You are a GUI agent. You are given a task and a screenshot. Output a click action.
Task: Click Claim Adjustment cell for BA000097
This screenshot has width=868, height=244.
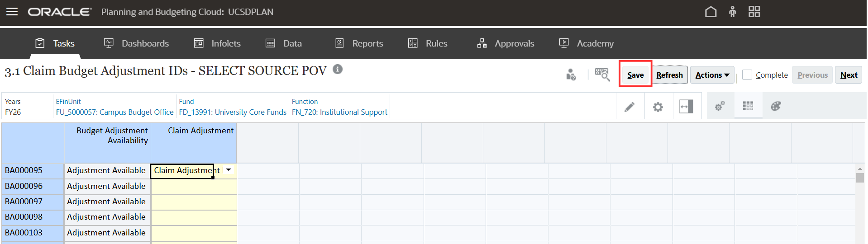coord(194,202)
